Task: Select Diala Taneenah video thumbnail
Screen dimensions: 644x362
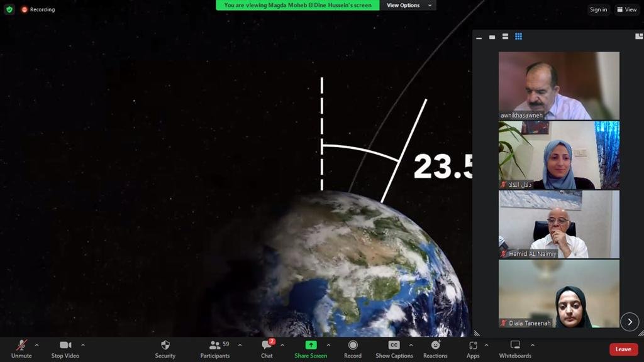Action: point(559,294)
